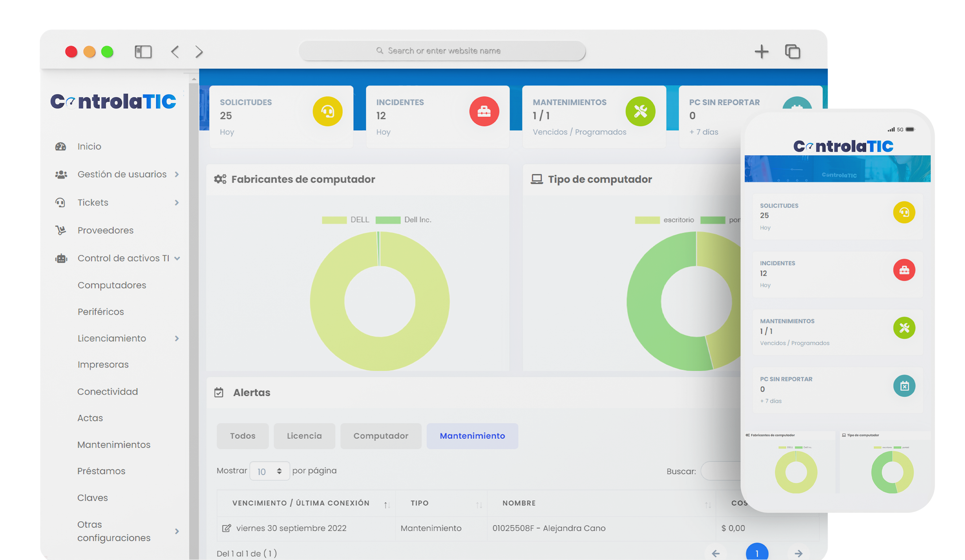Toggle the browser sidebar icon
965x560 pixels.
pos(143,51)
